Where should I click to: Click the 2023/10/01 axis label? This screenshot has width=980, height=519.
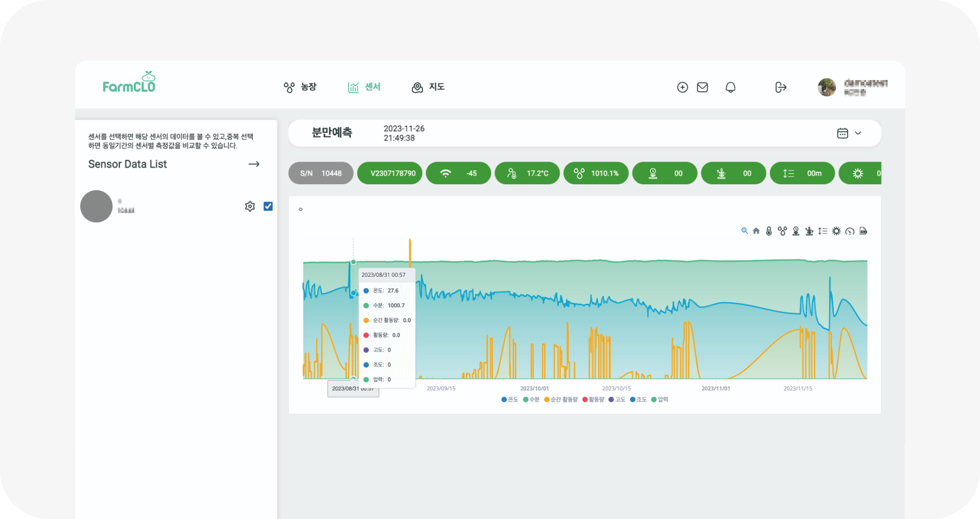pos(534,388)
